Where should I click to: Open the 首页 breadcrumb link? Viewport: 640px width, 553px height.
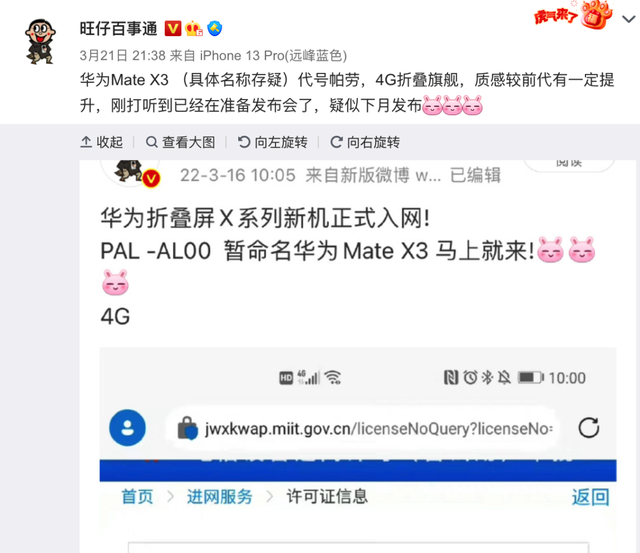coord(137,497)
